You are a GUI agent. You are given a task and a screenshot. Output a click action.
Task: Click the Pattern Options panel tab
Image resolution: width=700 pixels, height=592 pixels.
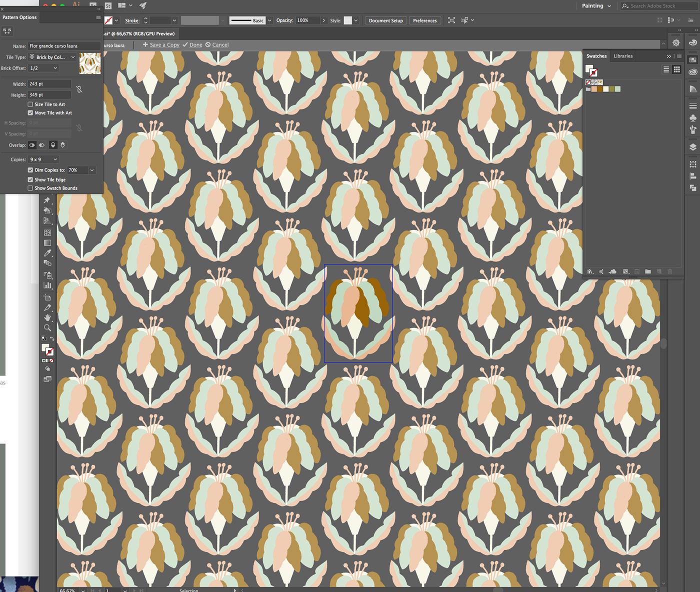(19, 17)
